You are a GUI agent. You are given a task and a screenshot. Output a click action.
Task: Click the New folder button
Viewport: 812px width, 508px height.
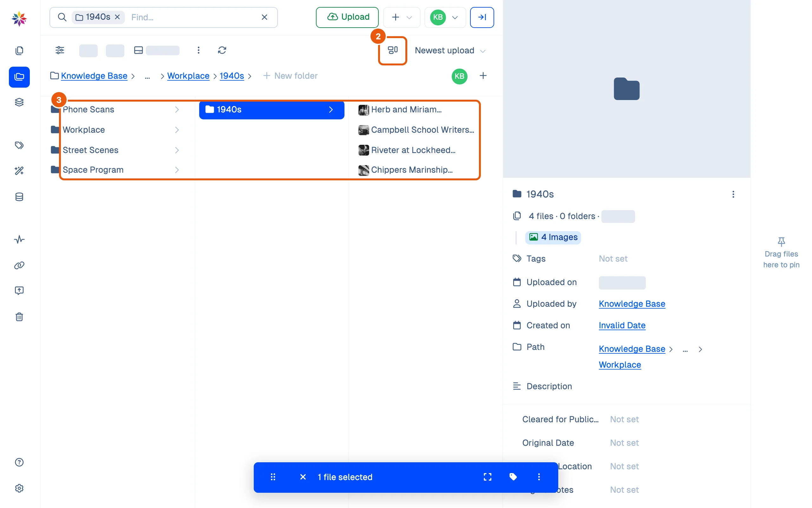tap(290, 76)
